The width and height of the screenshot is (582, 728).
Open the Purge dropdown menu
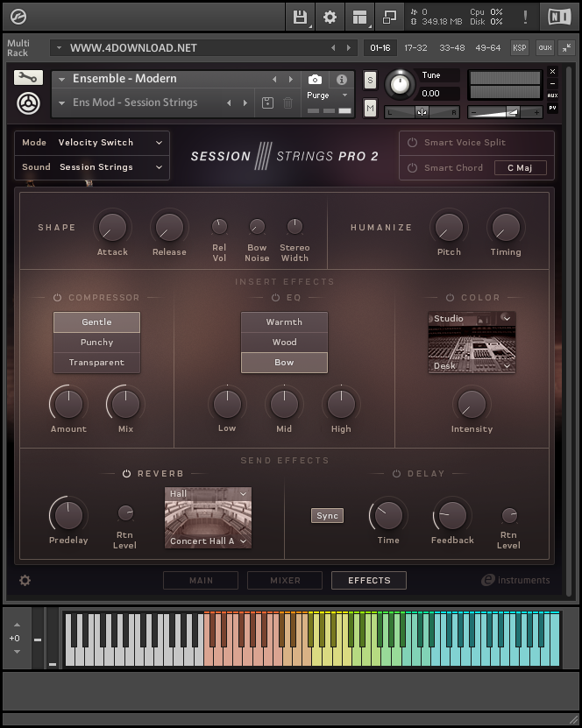[328, 95]
